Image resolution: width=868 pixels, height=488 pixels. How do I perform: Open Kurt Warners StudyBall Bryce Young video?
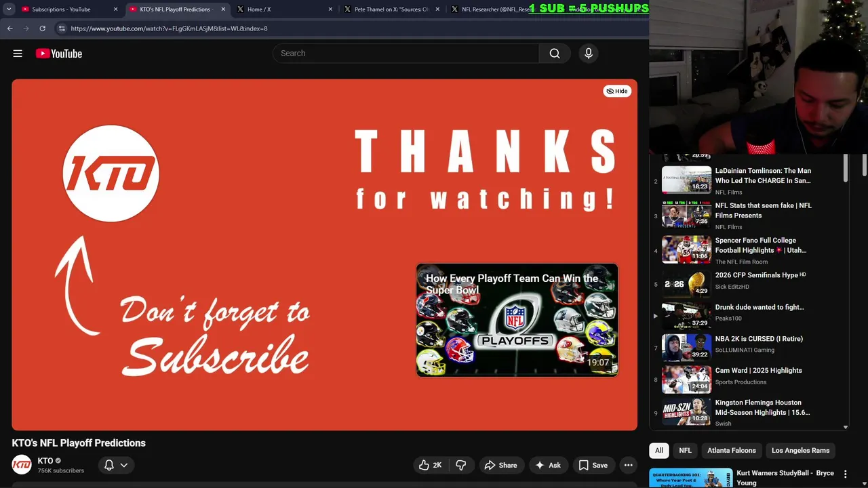coord(785,478)
